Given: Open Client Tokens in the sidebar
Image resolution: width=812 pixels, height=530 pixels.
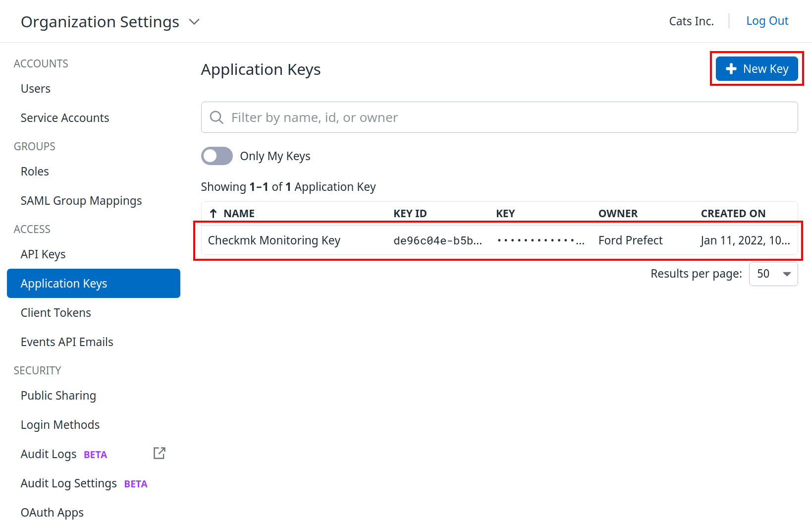Looking at the screenshot, I should coord(56,313).
